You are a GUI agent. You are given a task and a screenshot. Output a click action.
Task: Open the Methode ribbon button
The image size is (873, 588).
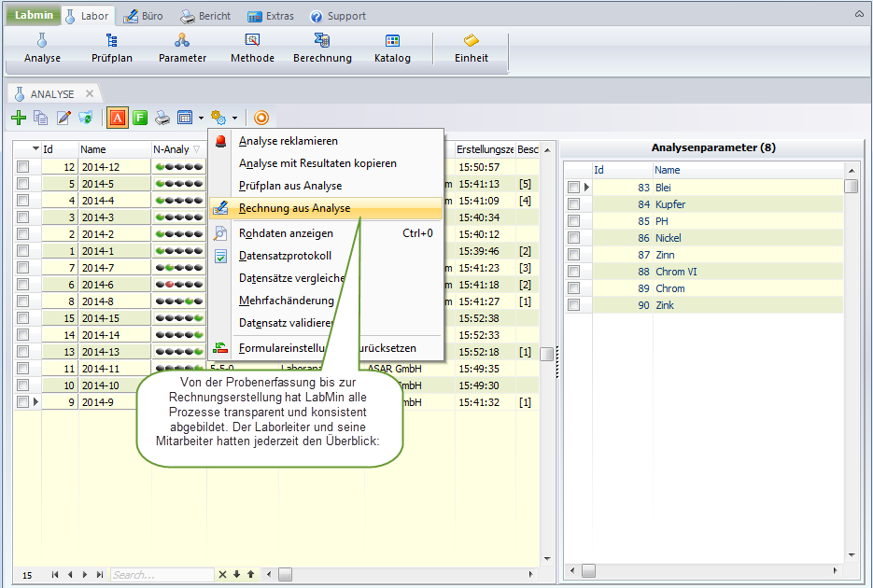(x=252, y=49)
